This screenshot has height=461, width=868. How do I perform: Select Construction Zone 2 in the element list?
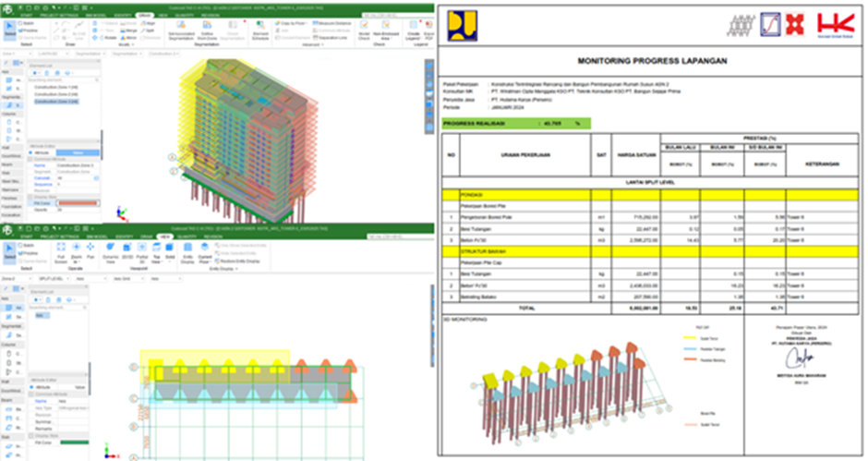point(55,94)
